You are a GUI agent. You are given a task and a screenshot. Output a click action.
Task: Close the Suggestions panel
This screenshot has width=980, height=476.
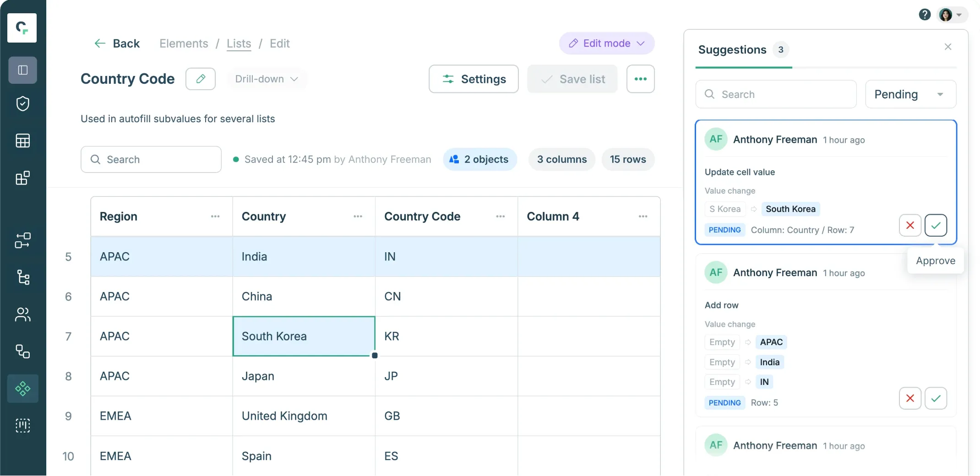coord(948,47)
